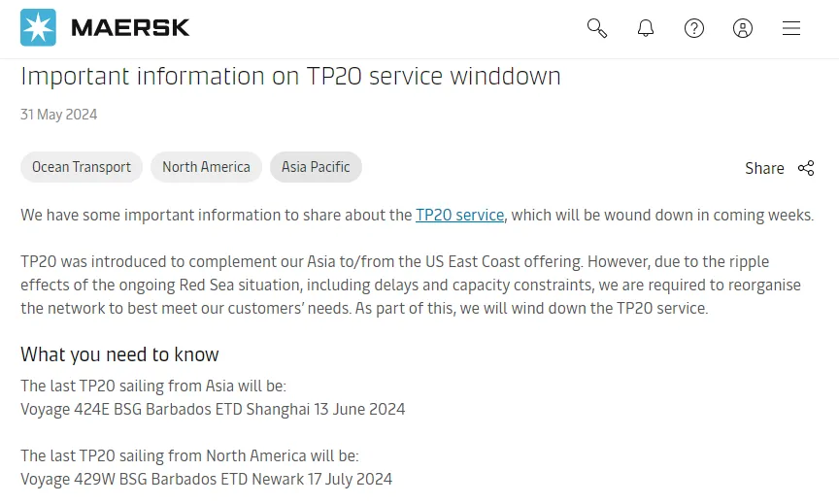Click the article title heading
This screenshot has width=839, height=504.
(290, 76)
